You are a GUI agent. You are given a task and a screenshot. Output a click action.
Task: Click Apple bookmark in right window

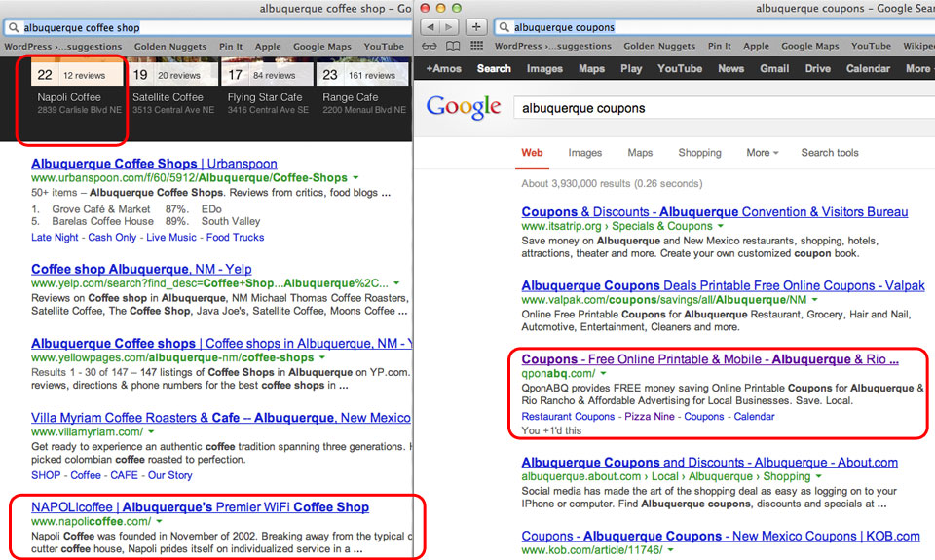point(756,46)
